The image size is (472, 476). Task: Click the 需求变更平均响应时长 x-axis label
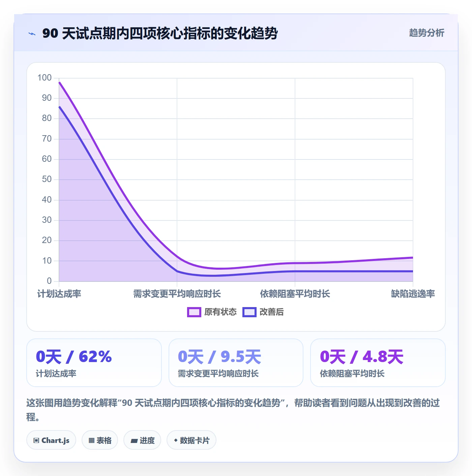[x=177, y=294]
